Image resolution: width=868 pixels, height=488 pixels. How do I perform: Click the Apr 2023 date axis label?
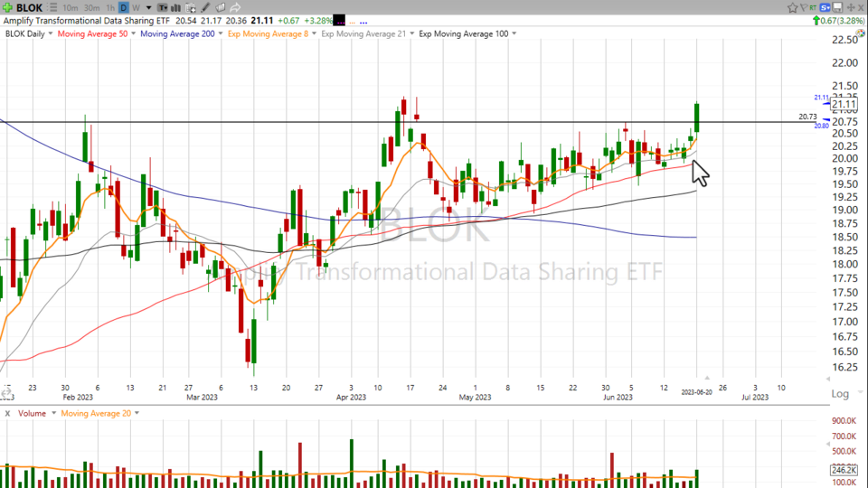point(351,398)
